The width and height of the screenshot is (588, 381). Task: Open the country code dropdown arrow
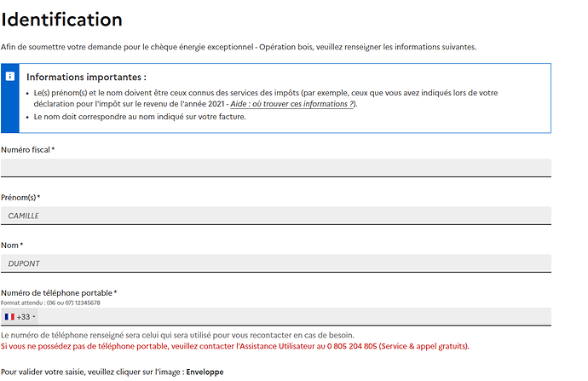34,317
